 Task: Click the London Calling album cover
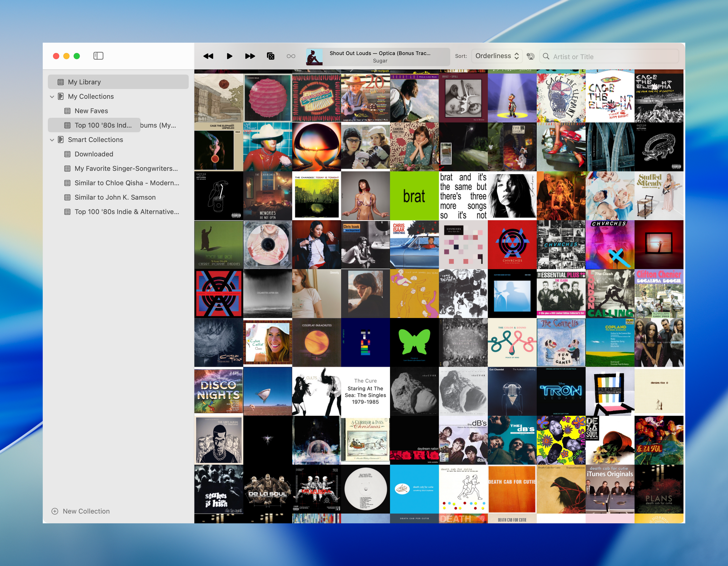coord(610,293)
